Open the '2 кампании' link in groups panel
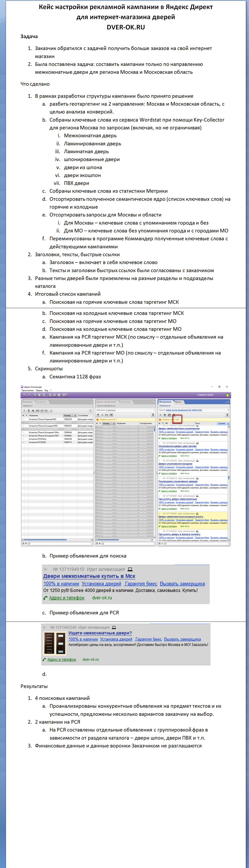 click(111, 410)
